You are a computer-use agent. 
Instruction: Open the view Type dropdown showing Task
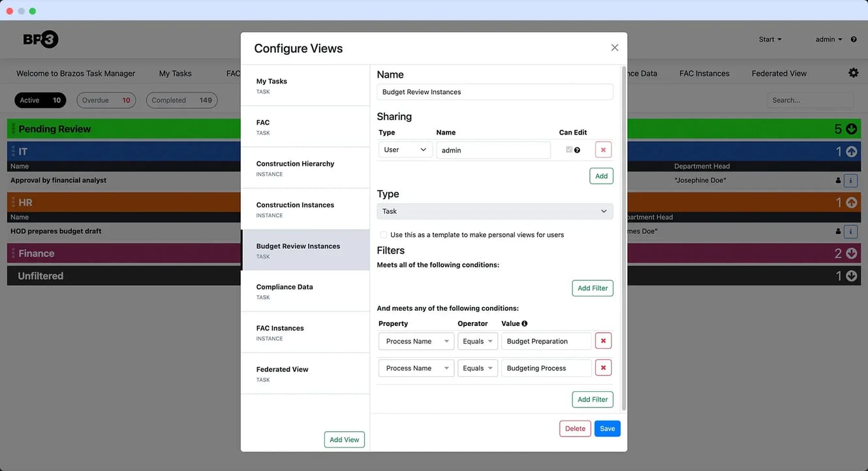[495, 212]
